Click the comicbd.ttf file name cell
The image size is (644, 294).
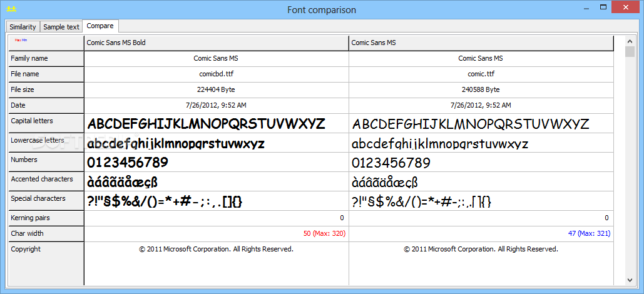coord(216,74)
